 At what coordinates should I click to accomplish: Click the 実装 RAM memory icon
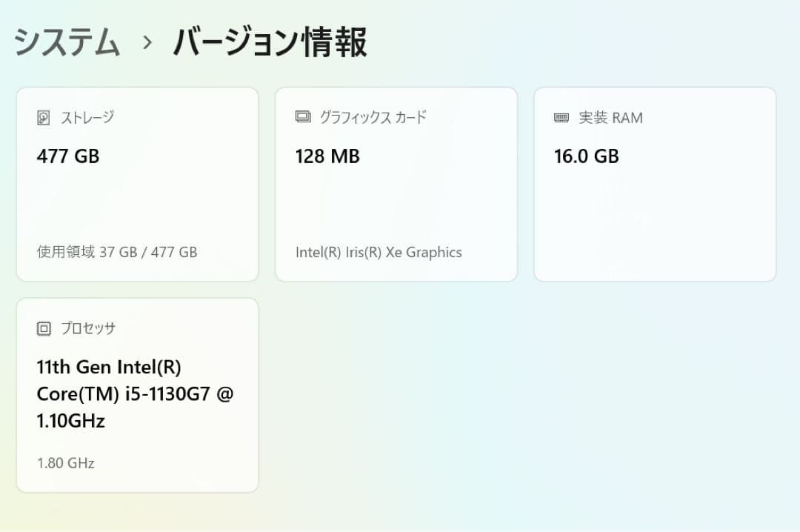pyautogui.click(x=560, y=117)
